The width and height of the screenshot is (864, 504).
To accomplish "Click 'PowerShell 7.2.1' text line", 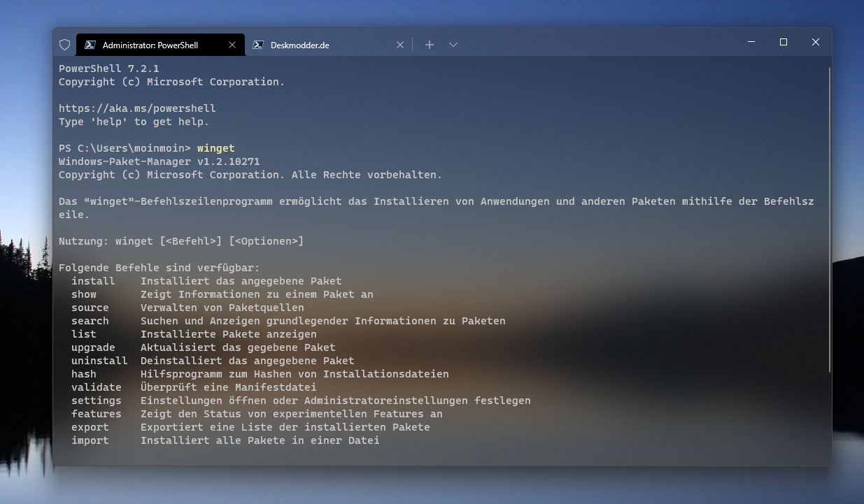I will (x=109, y=69).
